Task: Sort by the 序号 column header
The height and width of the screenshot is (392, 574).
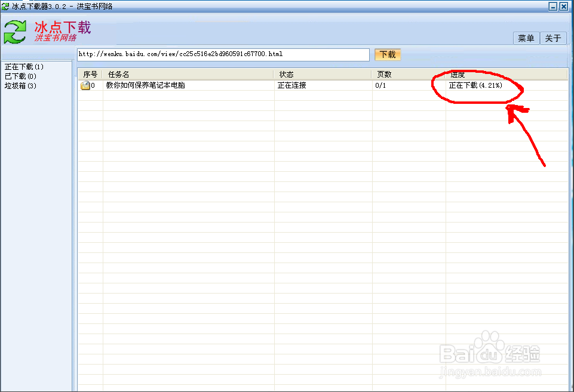Action: [x=90, y=74]
